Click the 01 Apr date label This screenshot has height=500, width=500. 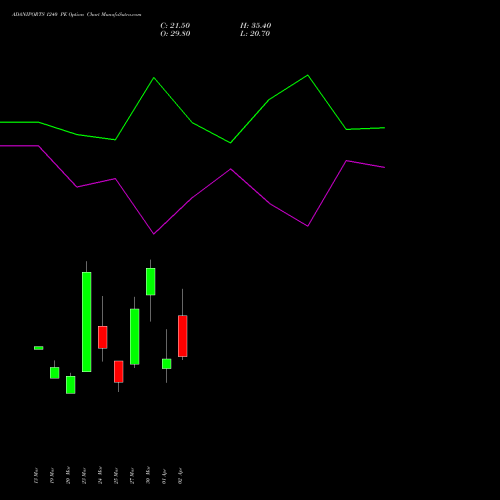pyautogui.click(x=164, y=477)
